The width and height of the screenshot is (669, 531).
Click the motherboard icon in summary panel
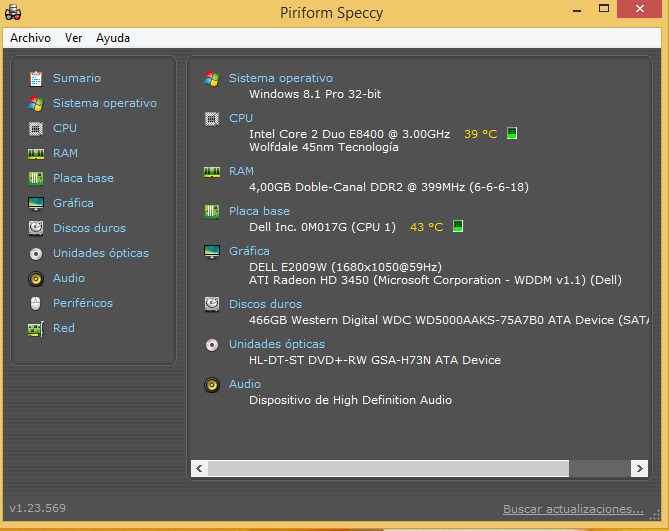[212, 212]
